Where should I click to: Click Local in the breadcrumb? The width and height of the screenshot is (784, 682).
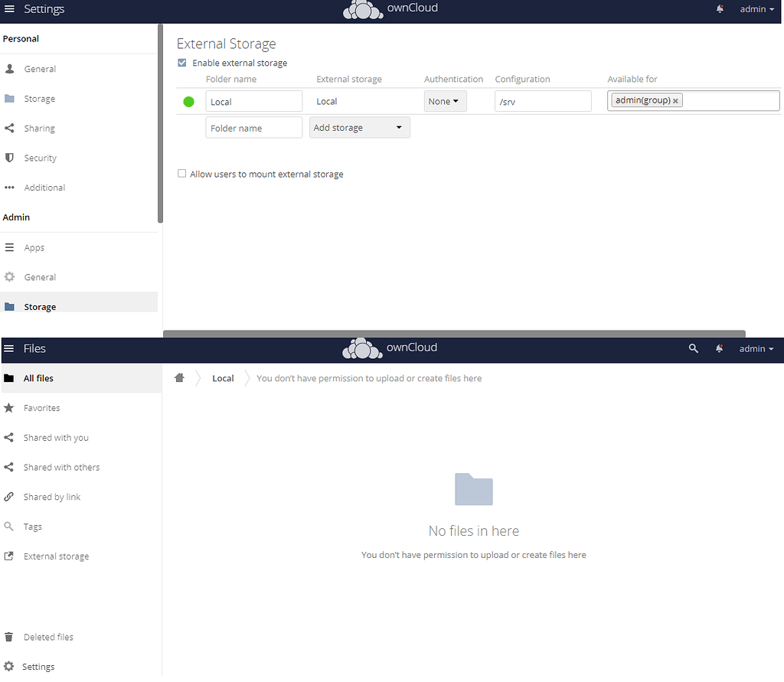pyautogui.click(x=223, y=378)
